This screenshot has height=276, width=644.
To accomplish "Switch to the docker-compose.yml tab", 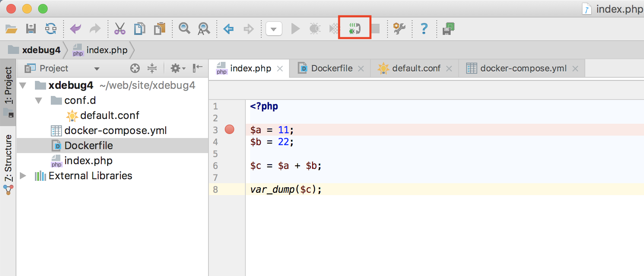I will coord(523,69).
